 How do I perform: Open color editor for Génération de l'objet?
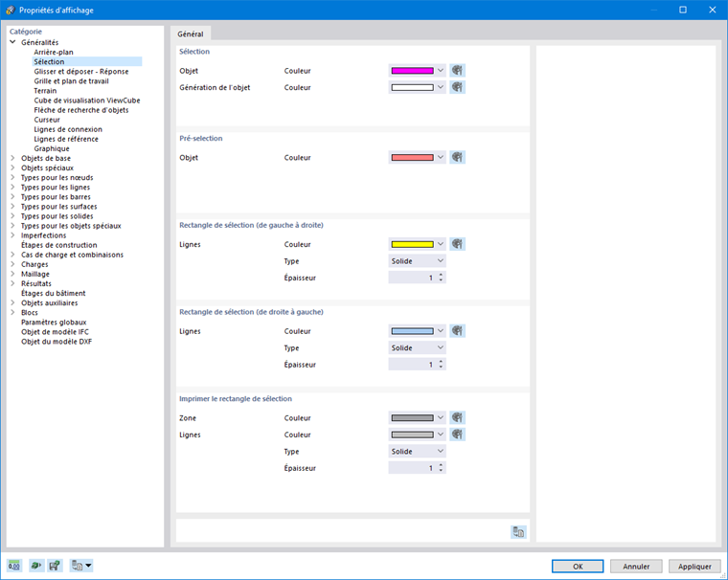point(457,87)
